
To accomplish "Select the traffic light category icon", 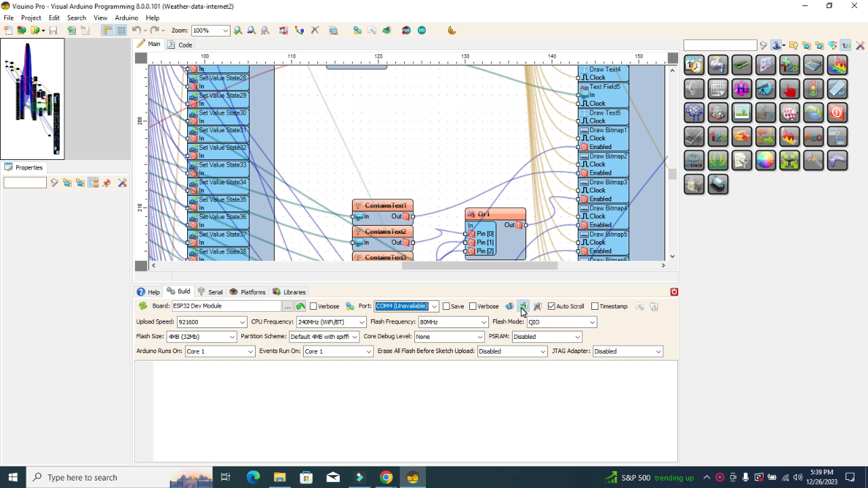I will (x=813, y=89).
